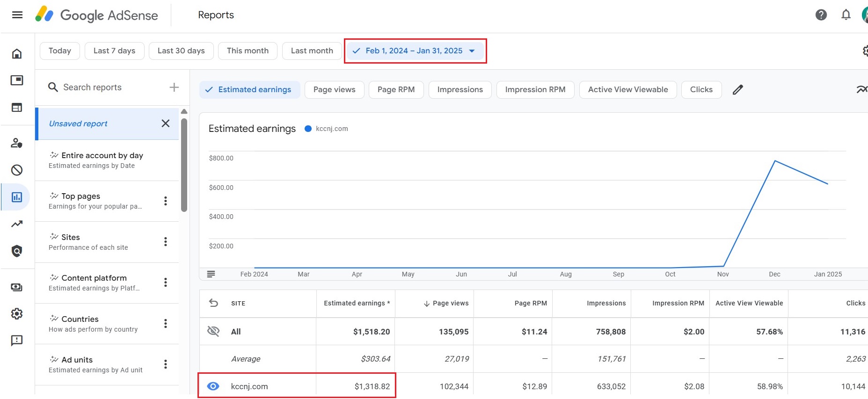
Task: Open Privacy & messaging sidebar icon
Action: click(17, 143)
